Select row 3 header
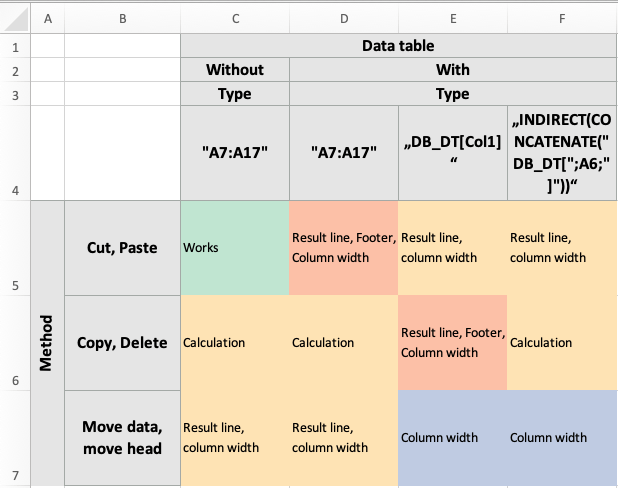The image size is (618, 488). 15,94
